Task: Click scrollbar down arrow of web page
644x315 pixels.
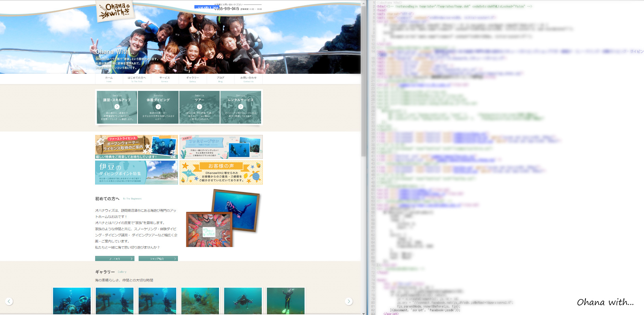Action: pyautogui.click(x=363, y=313)
